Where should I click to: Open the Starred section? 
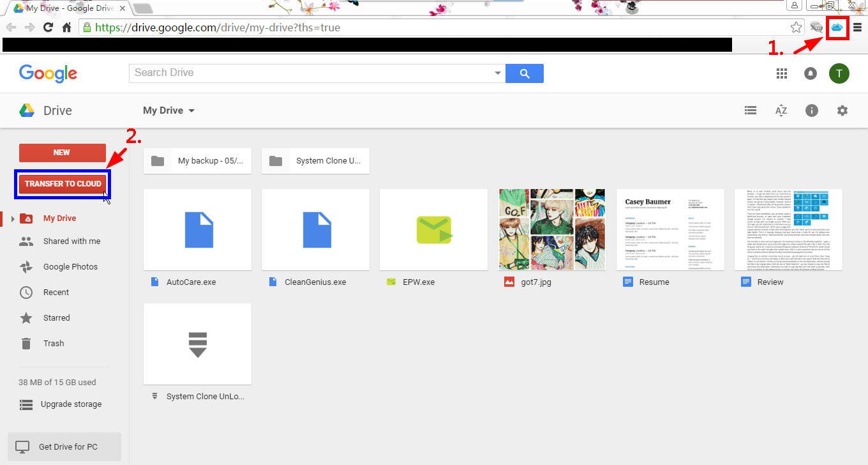(x=57, y=318)
